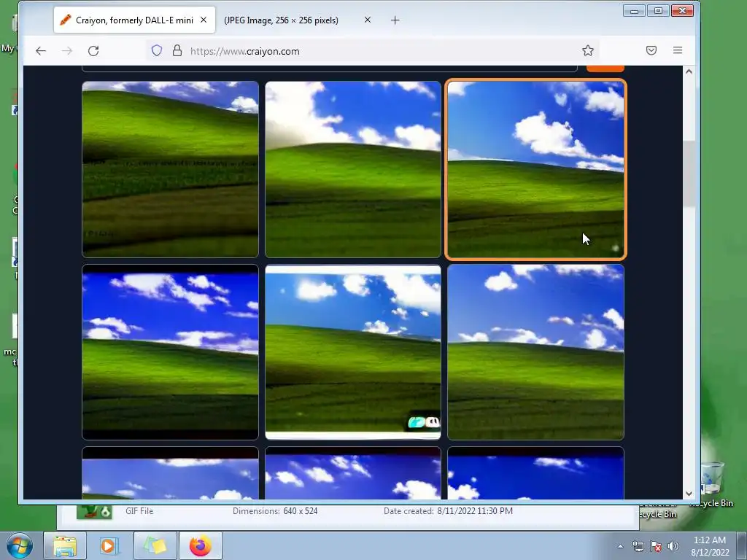
Task: Open a new tab with the plus button
Action: click(x=395, y=20)
